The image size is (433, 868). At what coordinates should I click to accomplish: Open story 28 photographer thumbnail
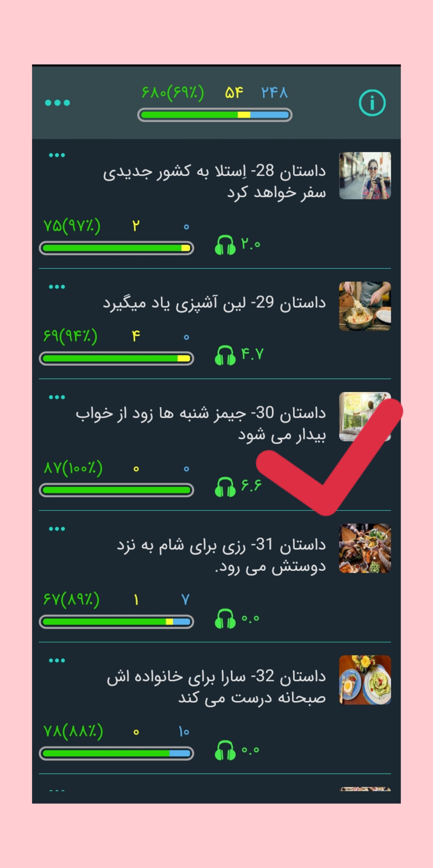[x=365, y=176]
